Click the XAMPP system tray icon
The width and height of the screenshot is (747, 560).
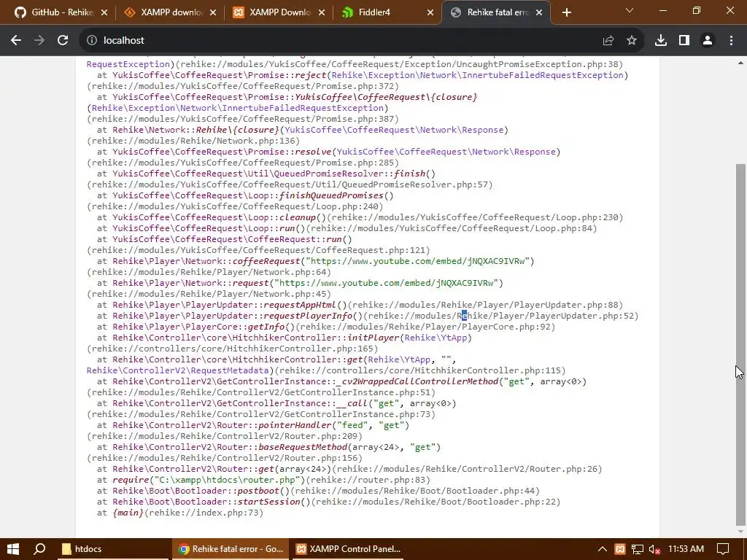[620, 549]
